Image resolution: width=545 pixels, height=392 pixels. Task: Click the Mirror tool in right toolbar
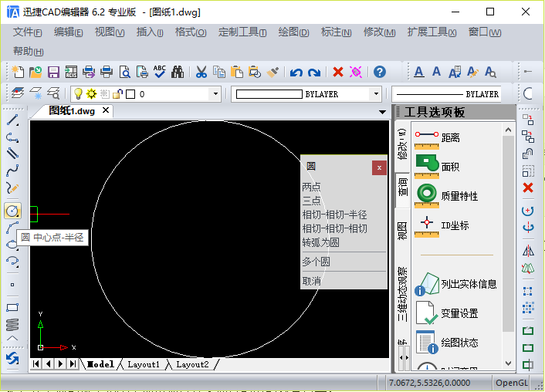pyautogui.click(x=528, y=251)
